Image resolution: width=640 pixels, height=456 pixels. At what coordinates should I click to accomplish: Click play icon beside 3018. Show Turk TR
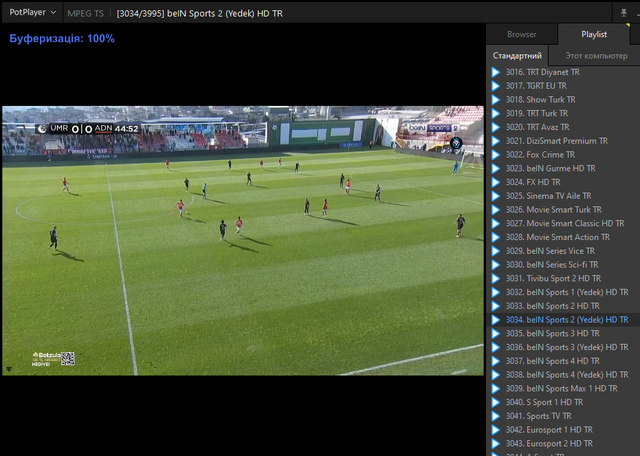pos(496,100)
